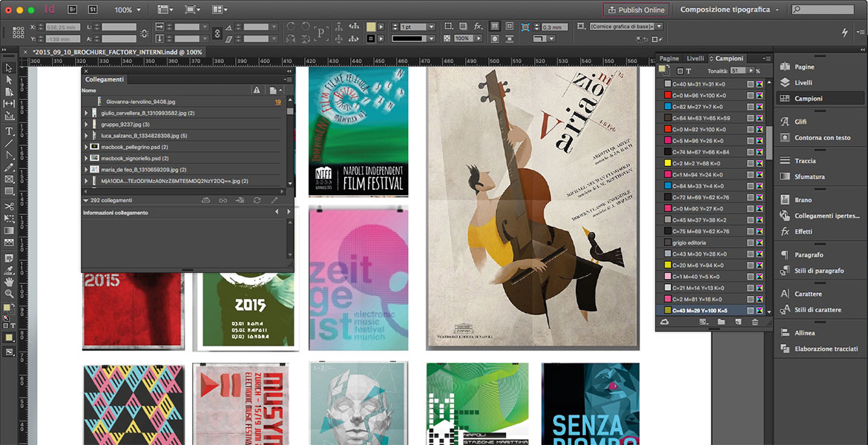Open the view options dropdown
This screenshot has height=445, width=868.
pos(165,10)
